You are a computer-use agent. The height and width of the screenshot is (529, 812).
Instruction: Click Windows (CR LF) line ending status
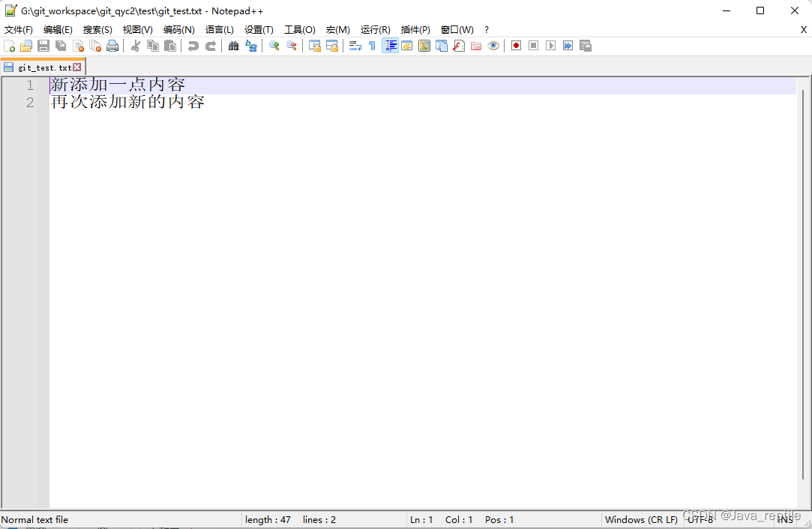click(x=641, y=520)
